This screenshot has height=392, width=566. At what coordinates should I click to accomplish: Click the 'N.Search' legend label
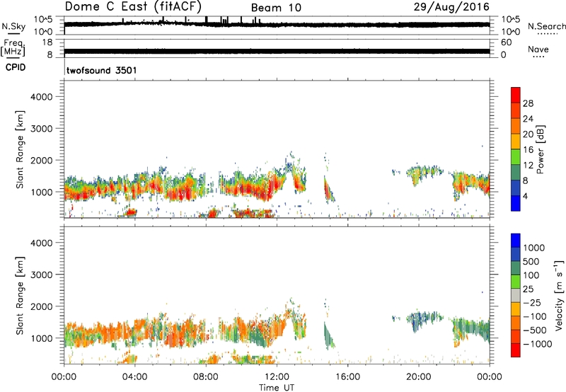(x=546, y=26)
